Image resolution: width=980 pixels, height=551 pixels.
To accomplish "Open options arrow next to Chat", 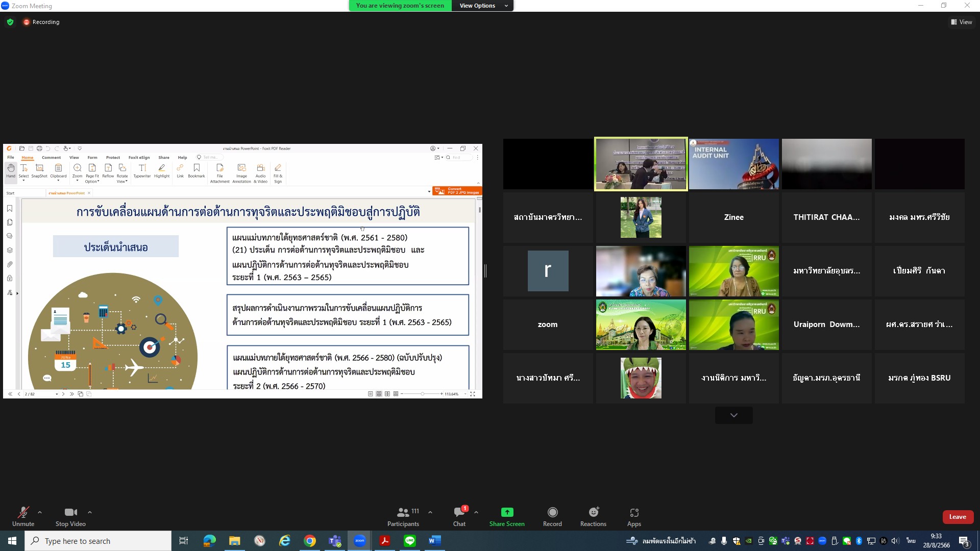I will click(476, 512).
